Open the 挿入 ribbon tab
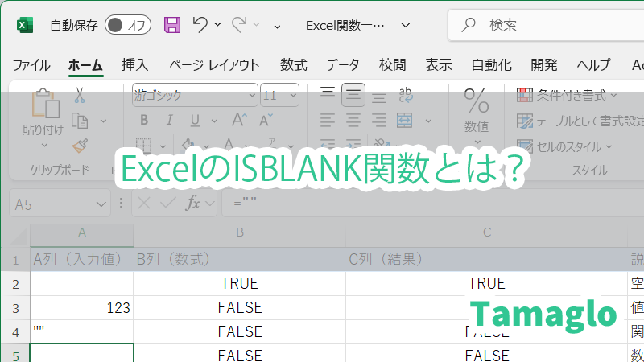The image size is (644, 362). tap(134, 65)
